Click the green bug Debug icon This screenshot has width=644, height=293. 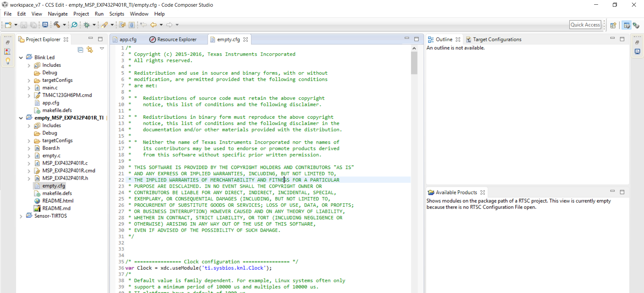click(x=87, y=25)
